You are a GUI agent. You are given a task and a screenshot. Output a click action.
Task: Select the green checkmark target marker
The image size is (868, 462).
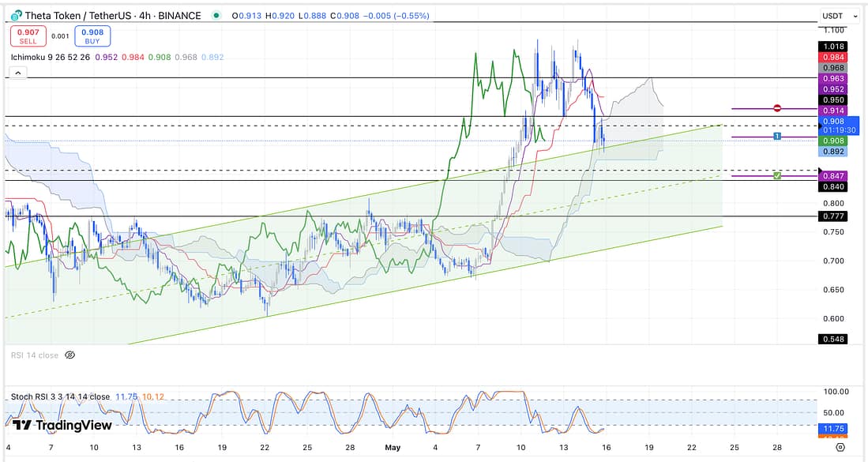tap(777, 175)
